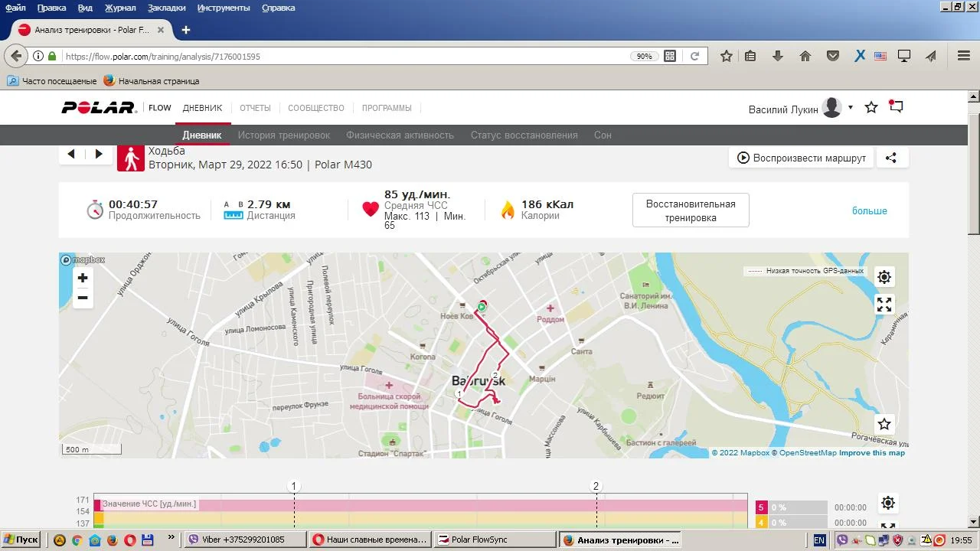Click the heart rate zone 5 swatch
This screenshot has height=551, width=980.
(x=761, y=507)
